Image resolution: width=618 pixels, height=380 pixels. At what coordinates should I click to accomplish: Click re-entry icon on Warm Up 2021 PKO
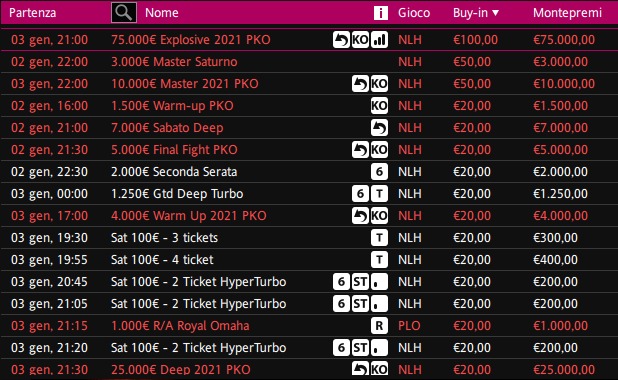tap(360, 216)
